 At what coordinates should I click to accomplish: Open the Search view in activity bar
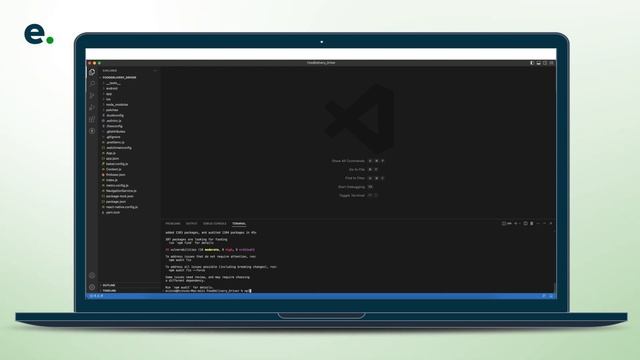tap(92, 84)
